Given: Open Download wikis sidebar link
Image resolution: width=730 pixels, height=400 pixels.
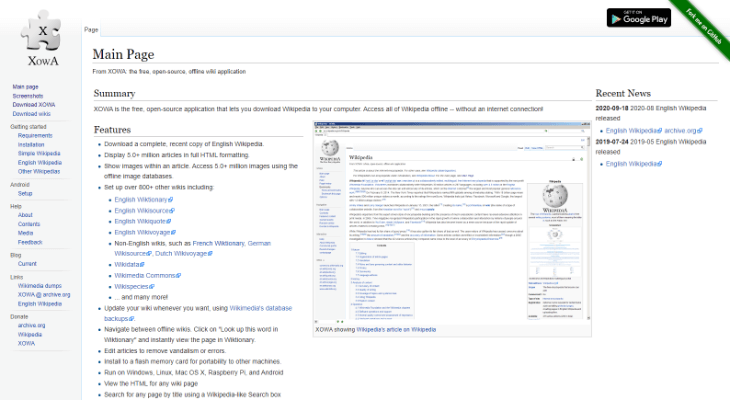Looking at the screenshot, I should (32, 114).
